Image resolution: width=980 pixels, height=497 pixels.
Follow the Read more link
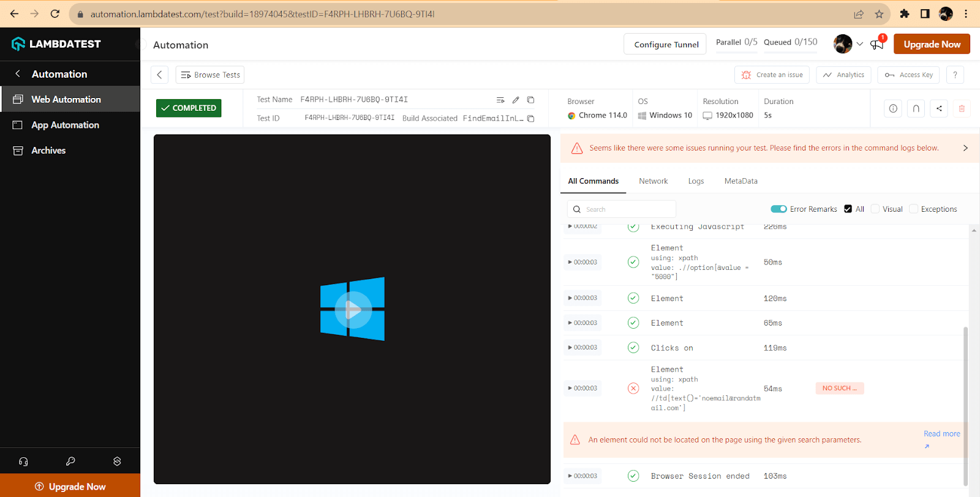[x=941, y=434]
